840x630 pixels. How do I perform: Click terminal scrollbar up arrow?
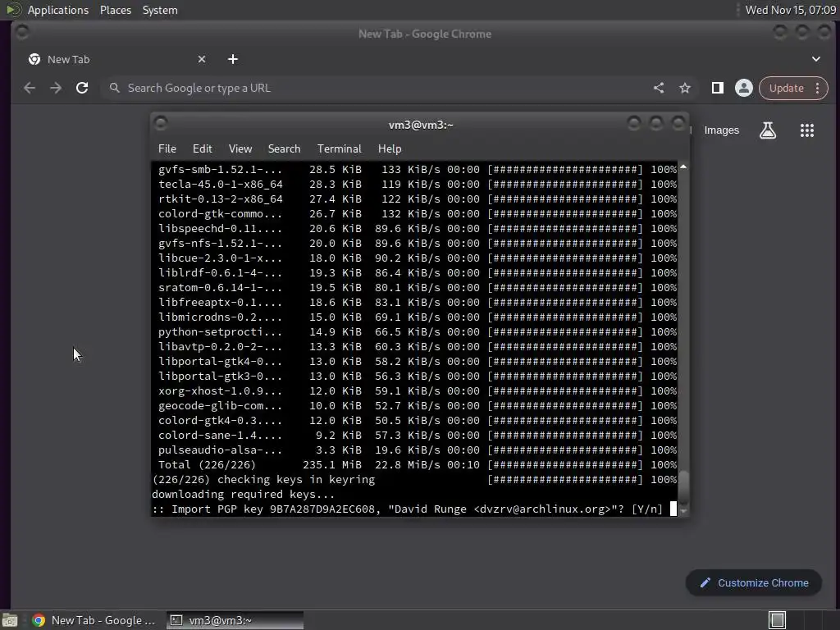point(683,167)
